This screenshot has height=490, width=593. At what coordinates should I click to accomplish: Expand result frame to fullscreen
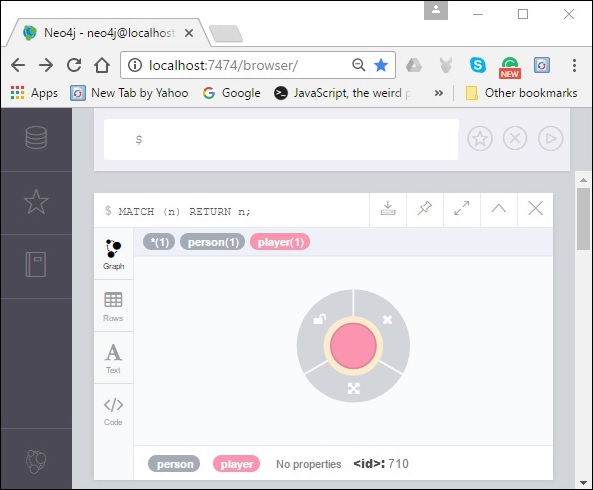click(x=462, y=209)
